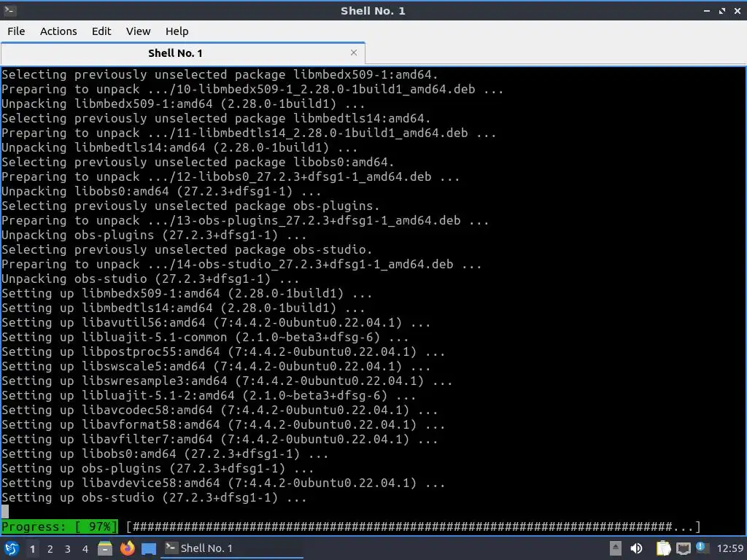
Task: Switch to workspace 4
Action: click(85, 548)
